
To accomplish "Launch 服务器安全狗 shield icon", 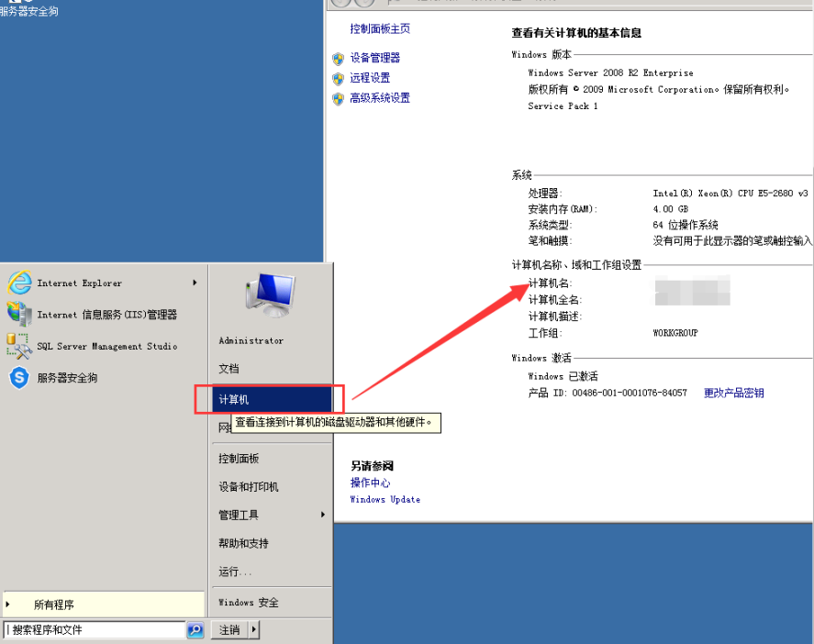I will [x=19, y=377].
